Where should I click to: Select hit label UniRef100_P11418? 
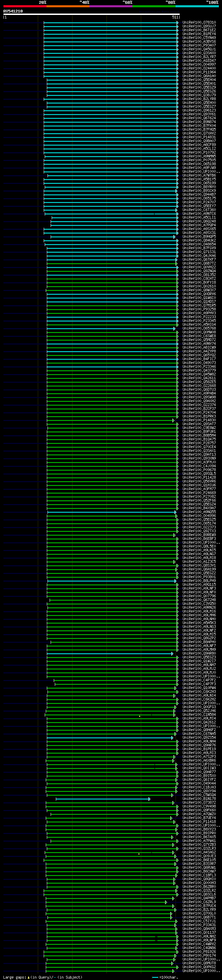(x=199, y=821)
